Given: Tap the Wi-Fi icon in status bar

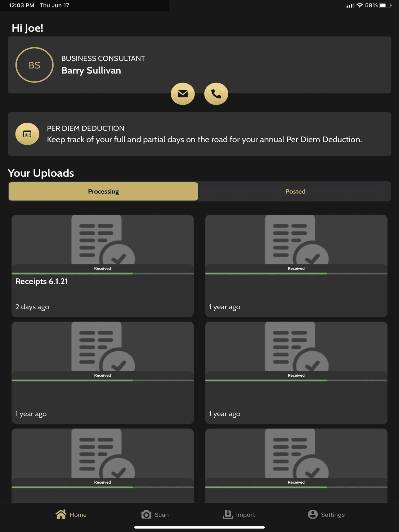Looking at the screenshot, I should pos(360,5).
